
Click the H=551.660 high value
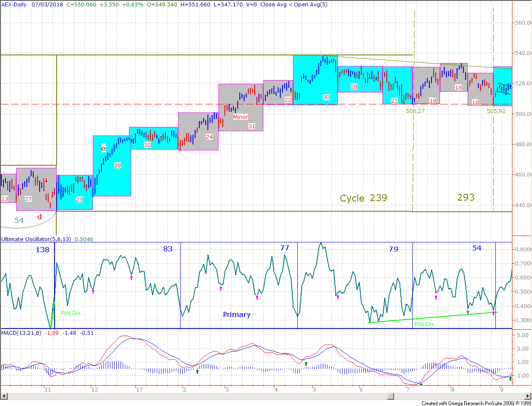(x=196, y=5)
